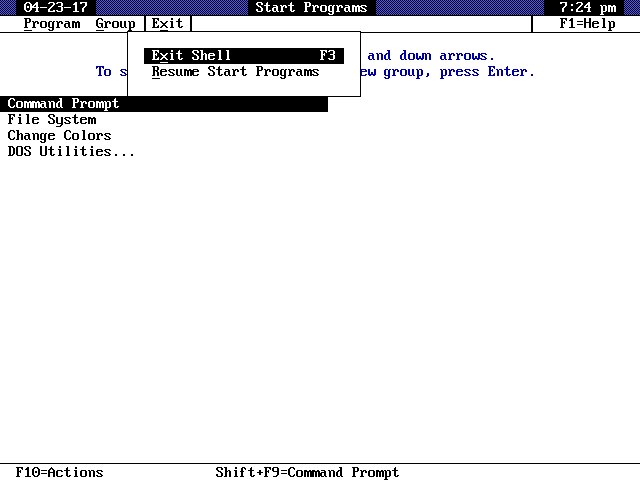Screen dimensions: 640x480
Task: Open the Program menu
Action: [x=51, y=23]
